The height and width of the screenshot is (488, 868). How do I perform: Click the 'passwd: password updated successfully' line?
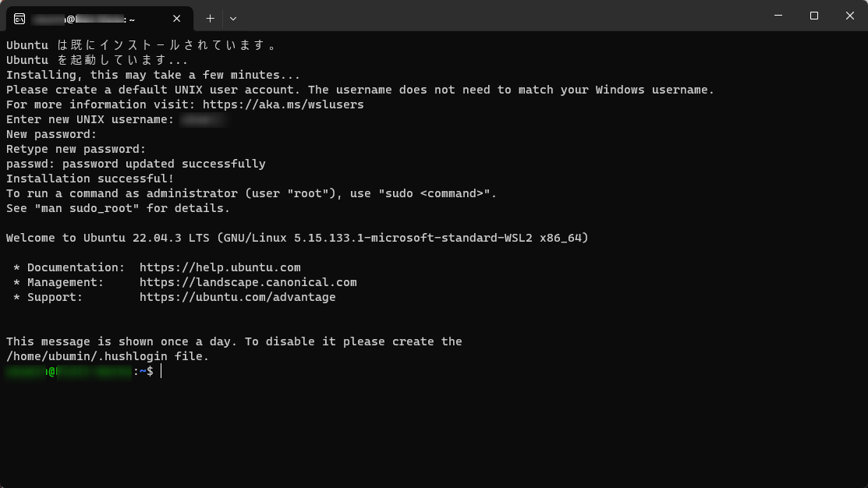click(136, 164)
